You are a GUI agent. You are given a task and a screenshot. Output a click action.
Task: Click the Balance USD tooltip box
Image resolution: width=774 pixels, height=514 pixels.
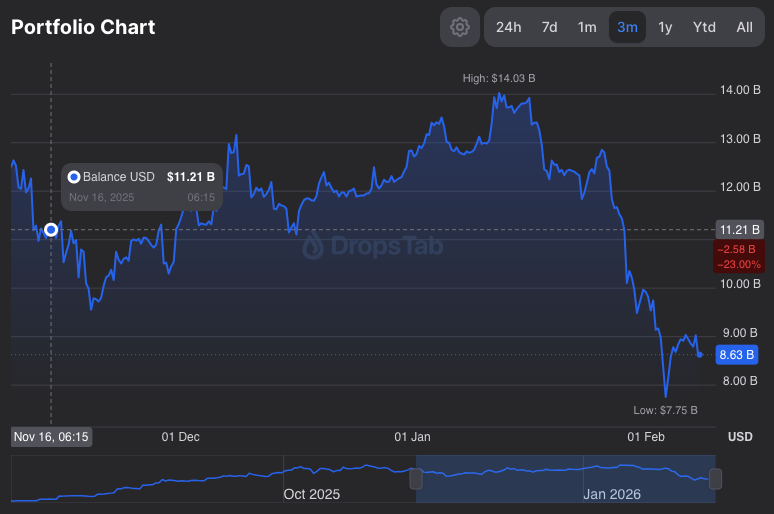tap(141, 186)
